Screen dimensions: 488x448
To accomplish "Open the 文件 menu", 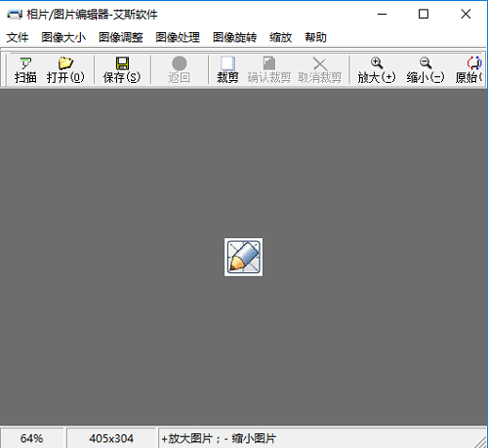I will [18, 37].
